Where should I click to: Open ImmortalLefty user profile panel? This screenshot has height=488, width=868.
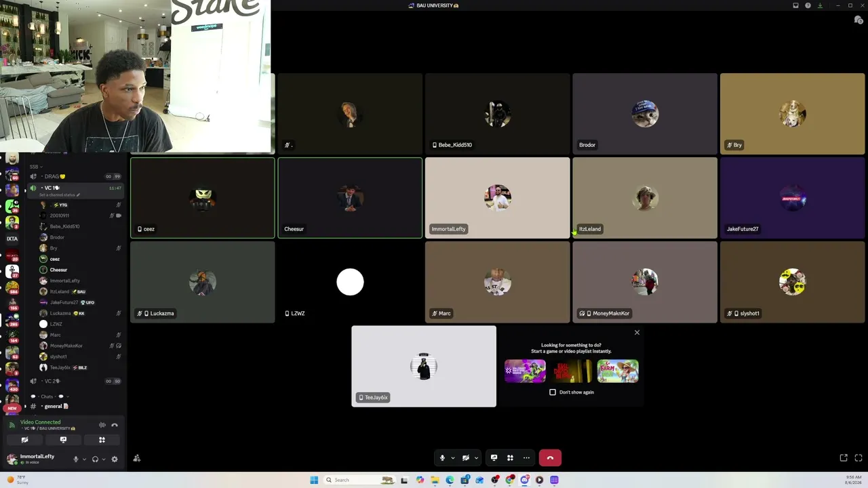pyautogui.click(x=36, y=459)
